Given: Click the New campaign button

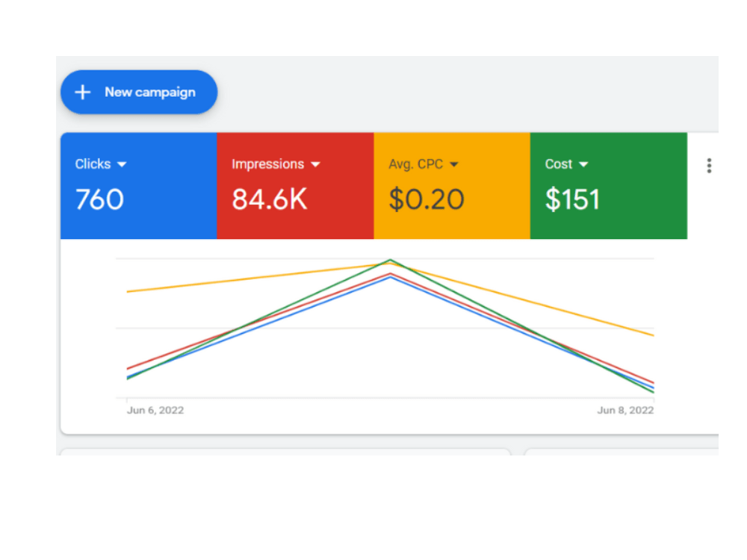Looking at the screenshot, I should [139, 92].
